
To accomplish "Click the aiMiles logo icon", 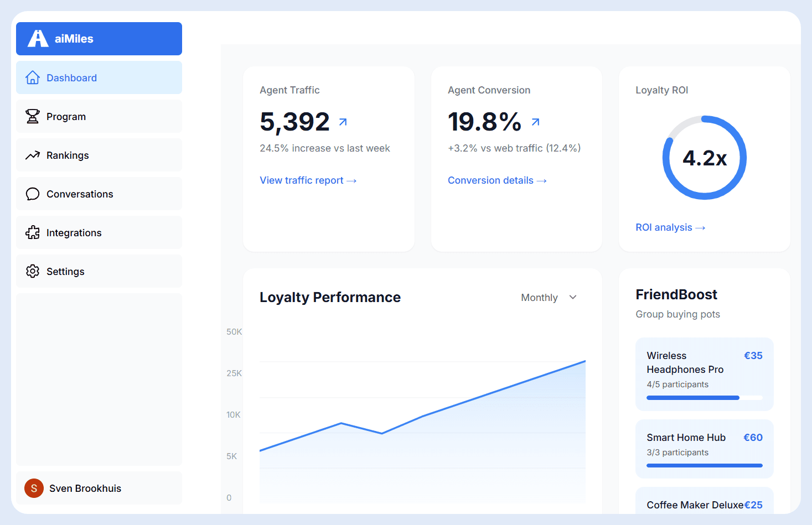I will pyautogui.click(x=37, y=38).
